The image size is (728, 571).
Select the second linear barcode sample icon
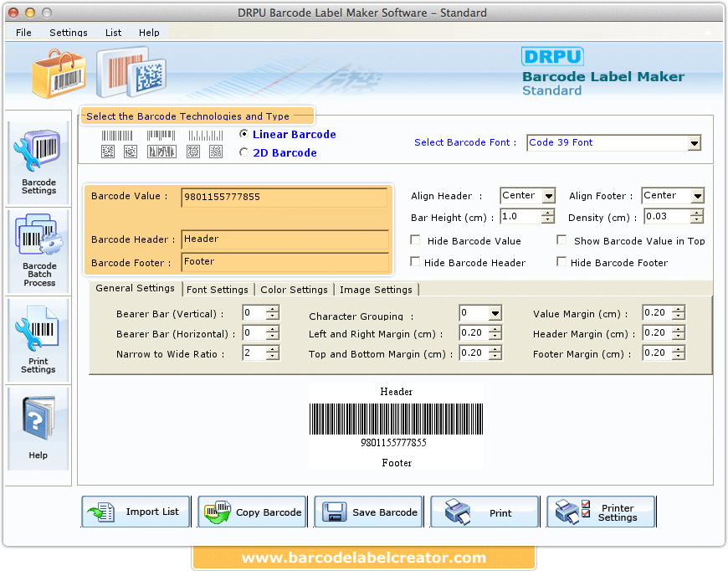point(161,136)
